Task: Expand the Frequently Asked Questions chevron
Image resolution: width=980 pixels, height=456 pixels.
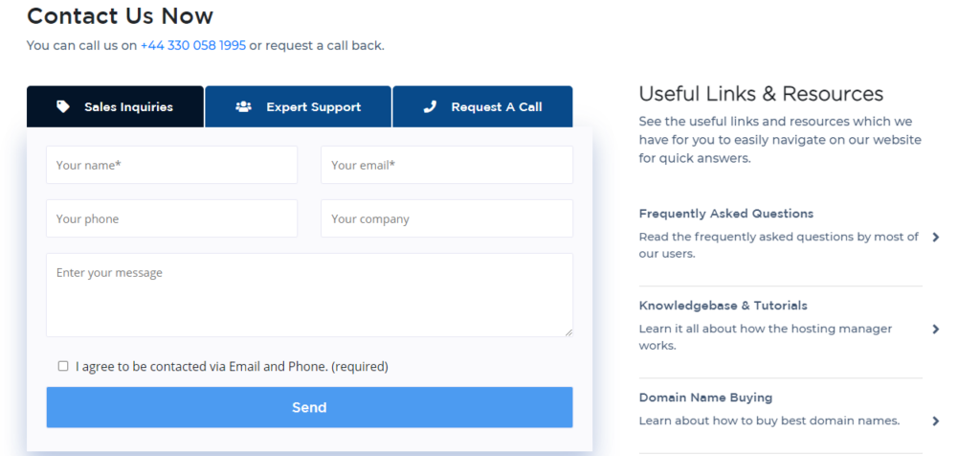Action: pos(936,237)
